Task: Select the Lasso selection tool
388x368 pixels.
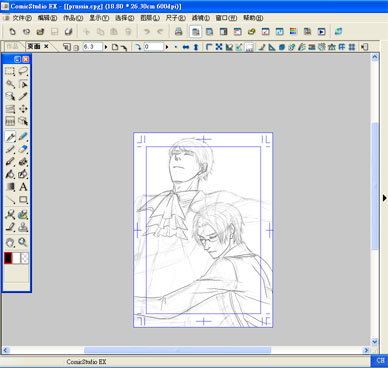Action: pyautogui.click(x=23, y=71)
